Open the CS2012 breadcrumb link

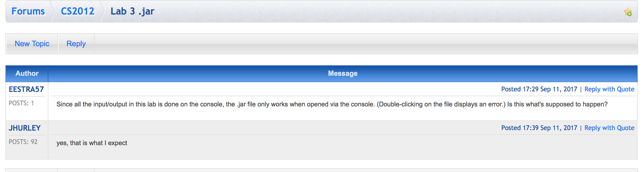(x=78, y=11)
